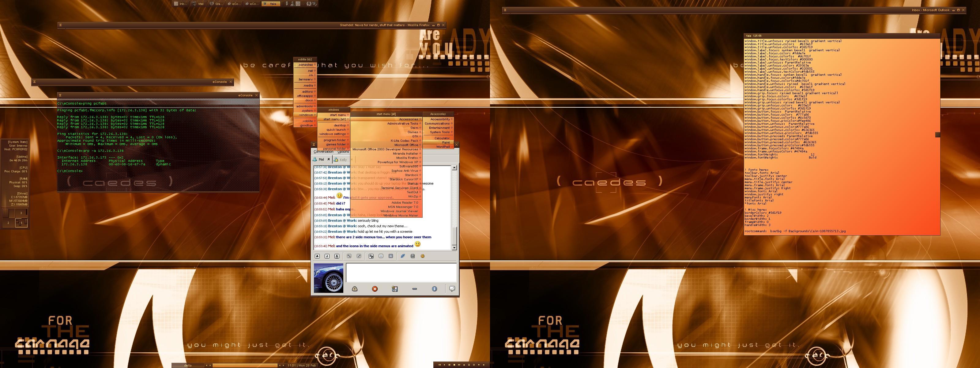Viewport: 980px width, 368px height.
Task: Click the 'delta' workspace label in bottom toolbar
Action: [188, 365]
